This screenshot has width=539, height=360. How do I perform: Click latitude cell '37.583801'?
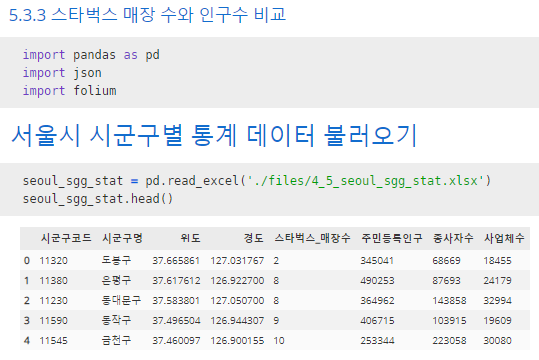click(x=176, y=301)
